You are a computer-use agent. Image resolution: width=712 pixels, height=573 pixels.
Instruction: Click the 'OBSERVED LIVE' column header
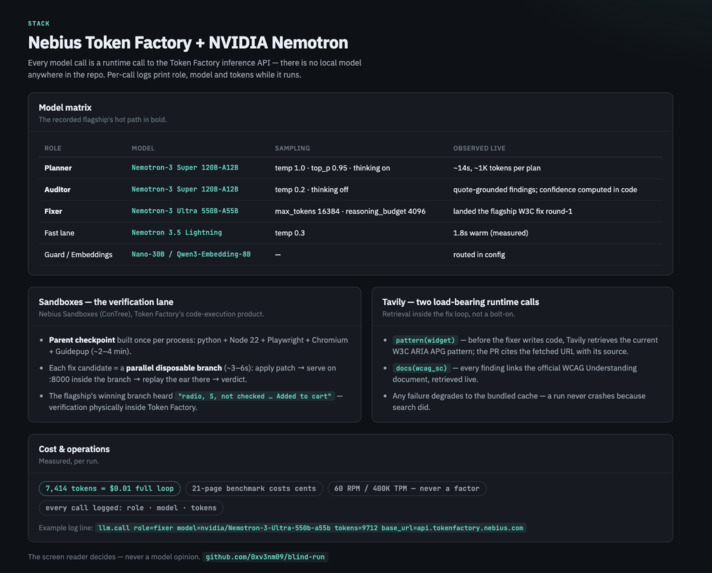coord(479,148)
